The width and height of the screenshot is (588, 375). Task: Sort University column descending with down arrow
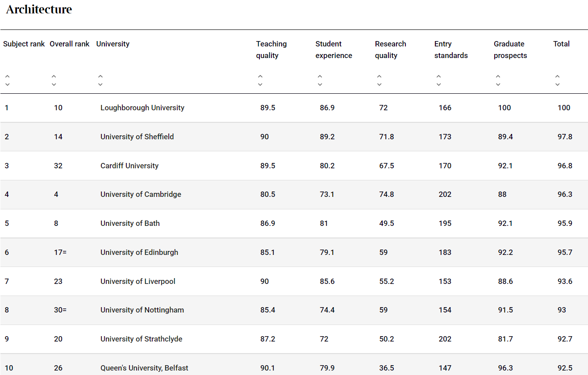point(100,84)
